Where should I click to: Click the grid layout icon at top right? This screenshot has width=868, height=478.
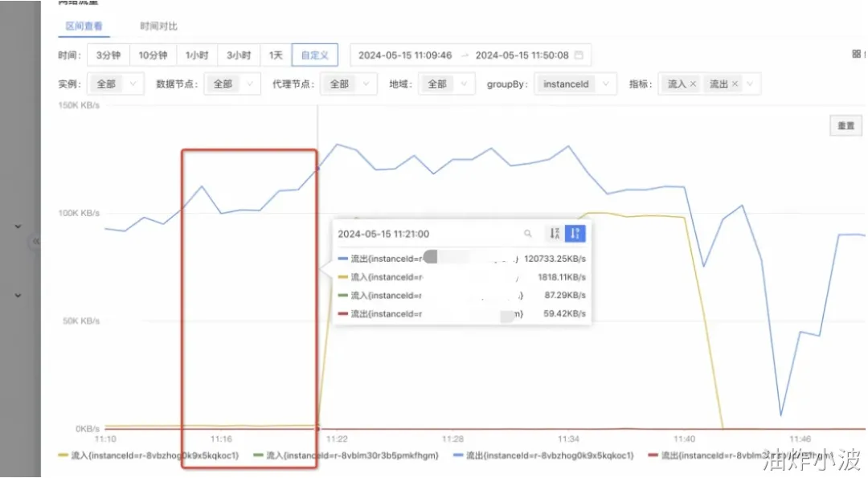click(857, 54)
